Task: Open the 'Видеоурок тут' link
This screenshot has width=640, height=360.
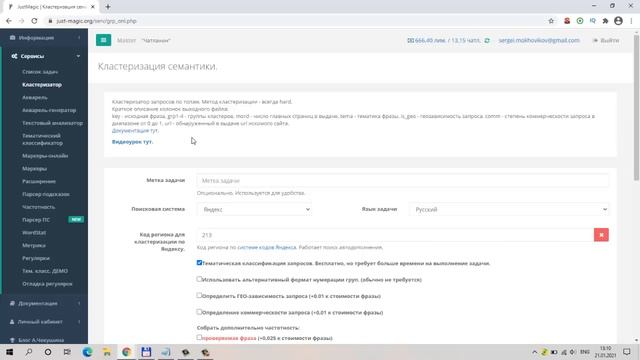Action: 132,142
